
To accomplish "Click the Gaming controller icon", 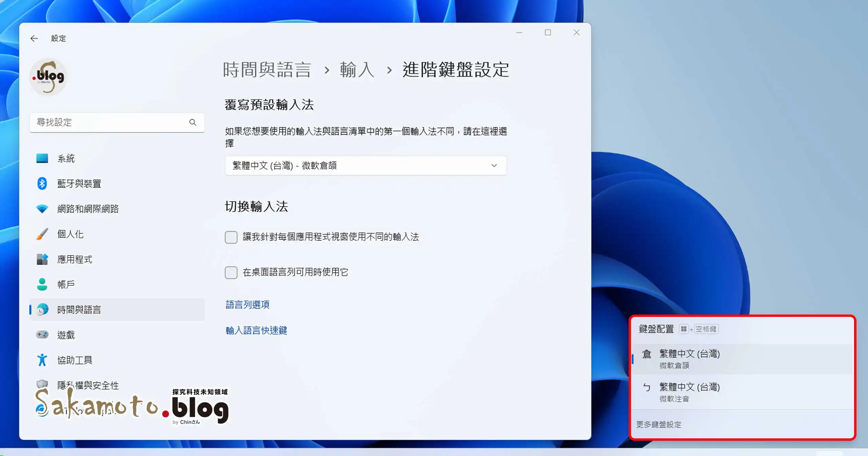I will point(42,335).
